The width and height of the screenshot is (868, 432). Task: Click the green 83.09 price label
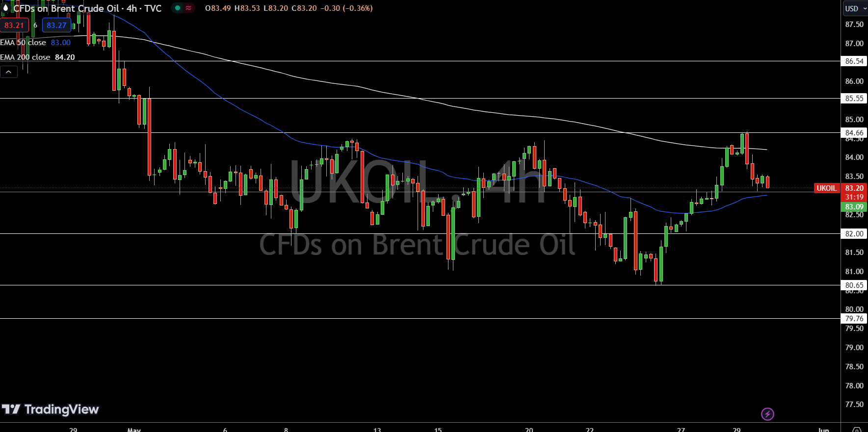coord(854,207)
